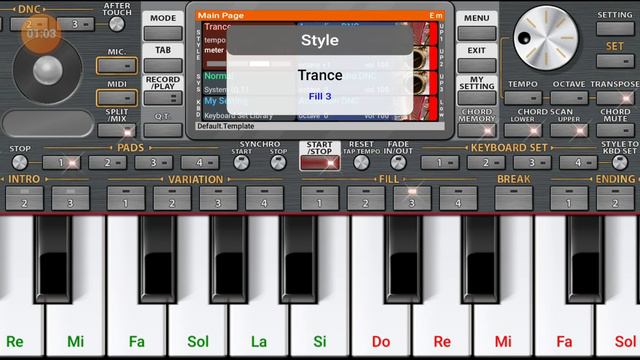The image size is (640, 360).
Task: Select KEYBOARD SET 1
Action: point(440,162)
